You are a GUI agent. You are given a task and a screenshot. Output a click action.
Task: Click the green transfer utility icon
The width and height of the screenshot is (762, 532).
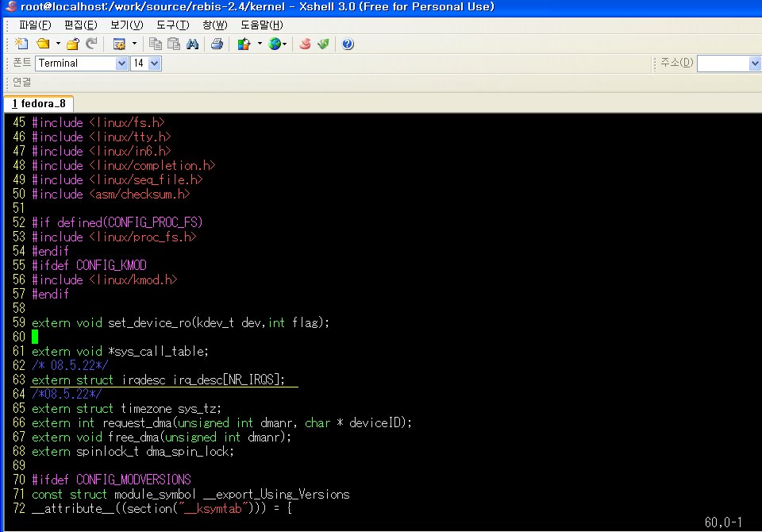click(323, 44)
